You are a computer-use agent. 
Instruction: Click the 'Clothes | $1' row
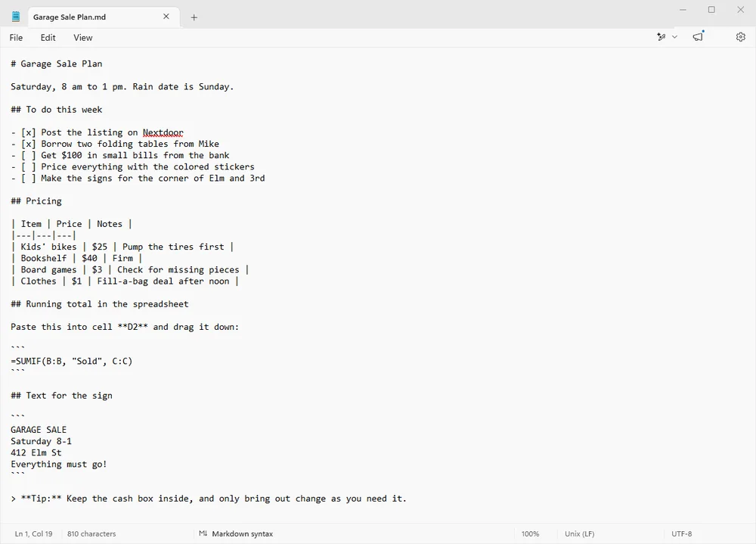pos(125,281)
